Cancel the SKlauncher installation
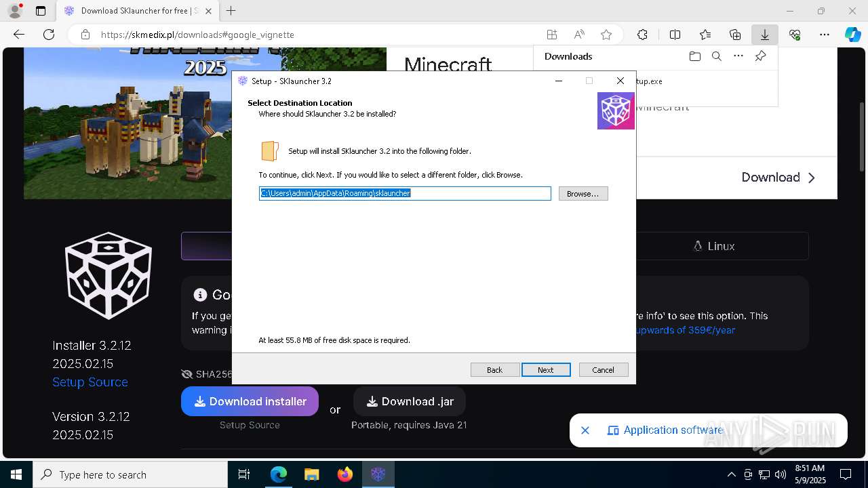Viewport: 868px width, 488px height. click(604, 369)
